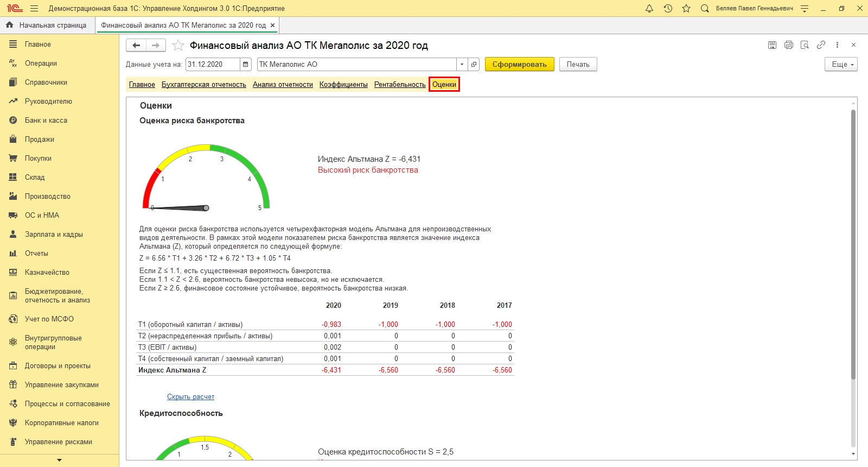Viewport: 868px width, 467px height.
Task: Click the search magnifier icon in title bar
Action: 705,8
